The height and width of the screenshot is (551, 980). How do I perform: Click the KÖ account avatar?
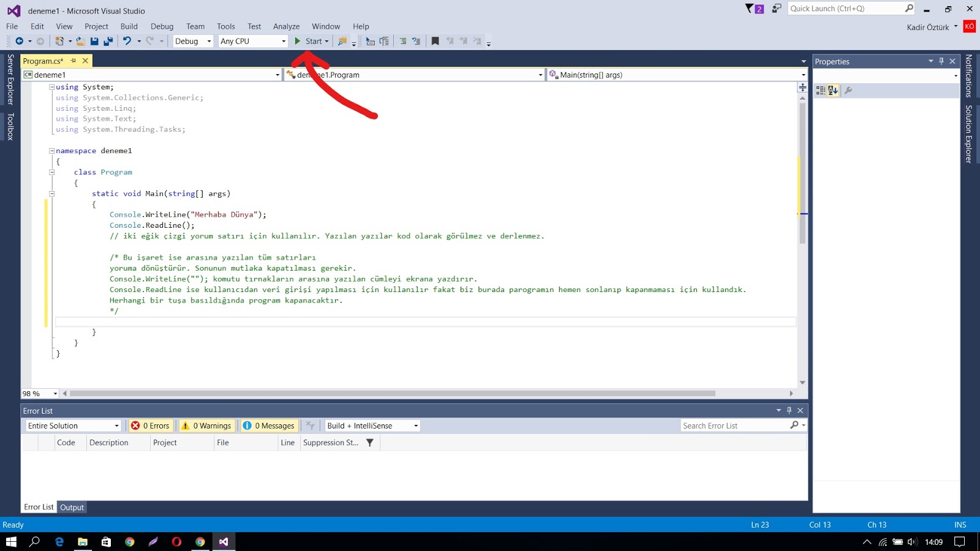click(970, 26)
